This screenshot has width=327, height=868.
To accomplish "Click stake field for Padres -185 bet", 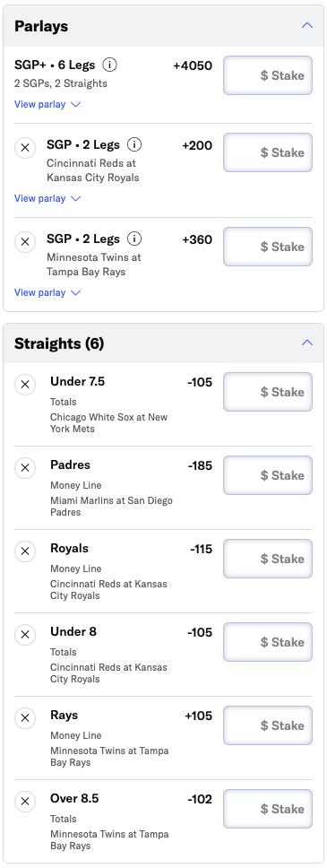I will pyautogui.click(x=268, y=475).
